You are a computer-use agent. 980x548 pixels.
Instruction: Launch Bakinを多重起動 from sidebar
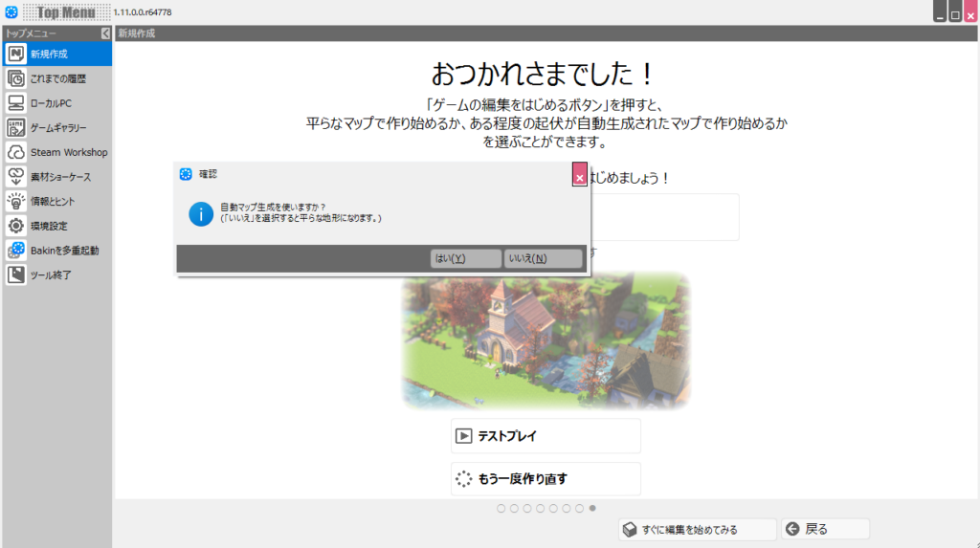[16, 251]
